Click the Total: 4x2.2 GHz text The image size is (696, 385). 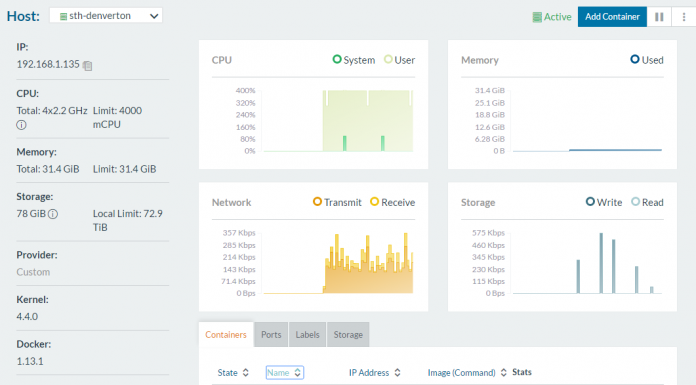point(52,111)
